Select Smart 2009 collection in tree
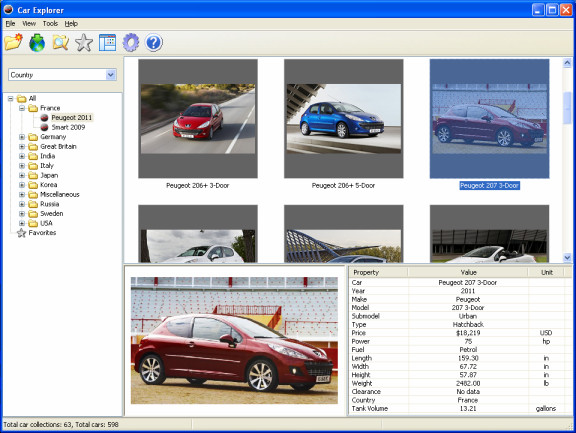The image size is (576, 433). 68,127
